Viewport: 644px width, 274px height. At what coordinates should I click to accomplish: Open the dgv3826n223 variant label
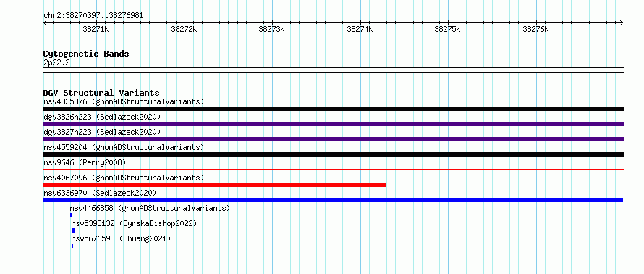[x=102, y=117]
